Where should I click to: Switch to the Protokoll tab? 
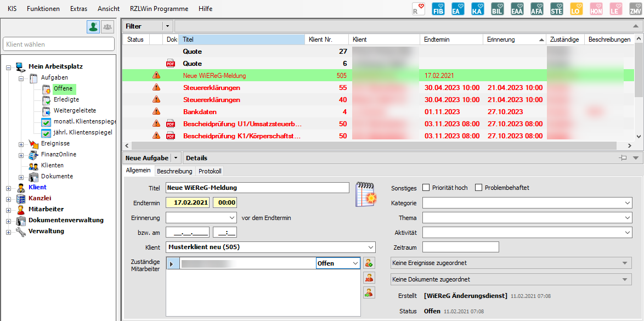coord(210,171)
